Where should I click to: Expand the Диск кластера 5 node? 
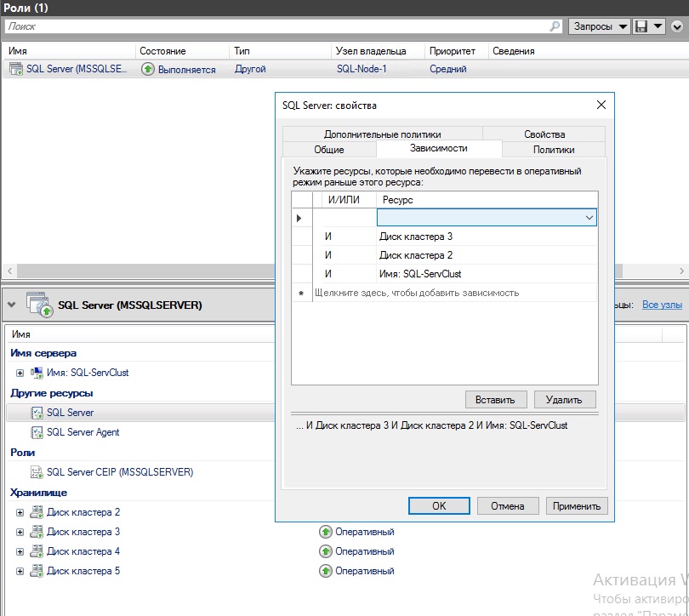20,571
